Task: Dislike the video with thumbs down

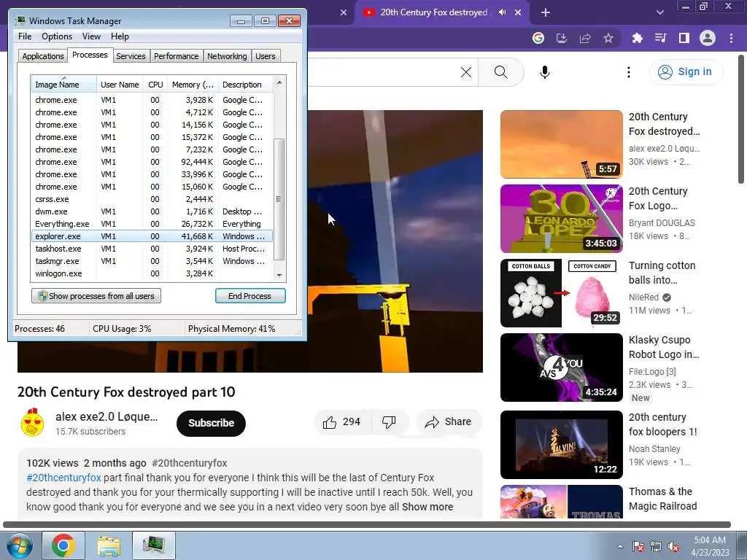Action: pos(390,422)
